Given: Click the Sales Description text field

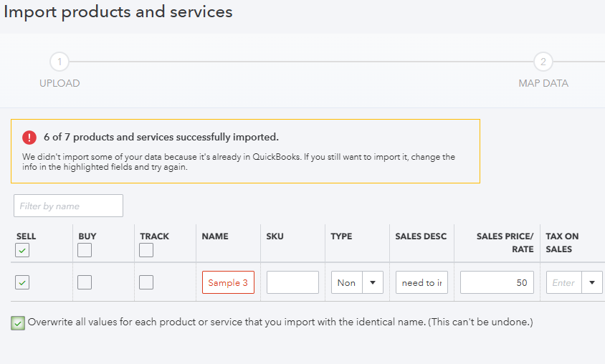Looking at the screenshot, I should click(x=421, y=282).
